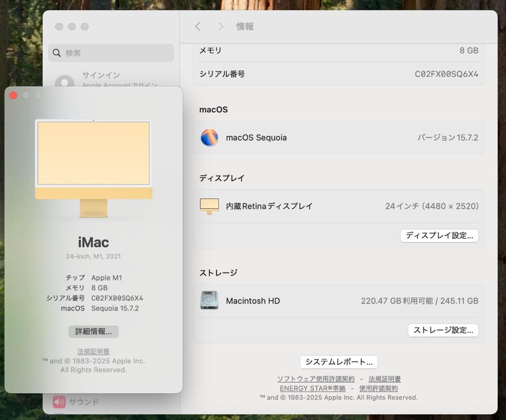
Task: Click the Macintosh HD drive icon
Action: click(x=209, y=300)
